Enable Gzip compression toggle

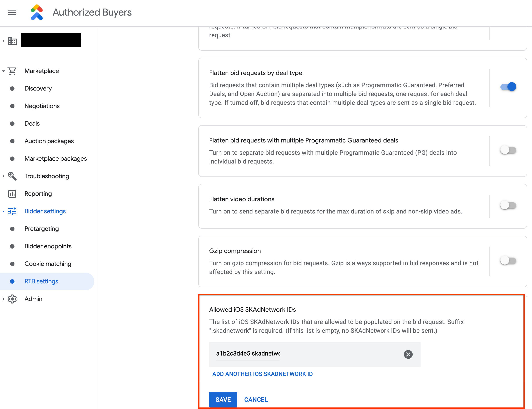coord(508,260)
